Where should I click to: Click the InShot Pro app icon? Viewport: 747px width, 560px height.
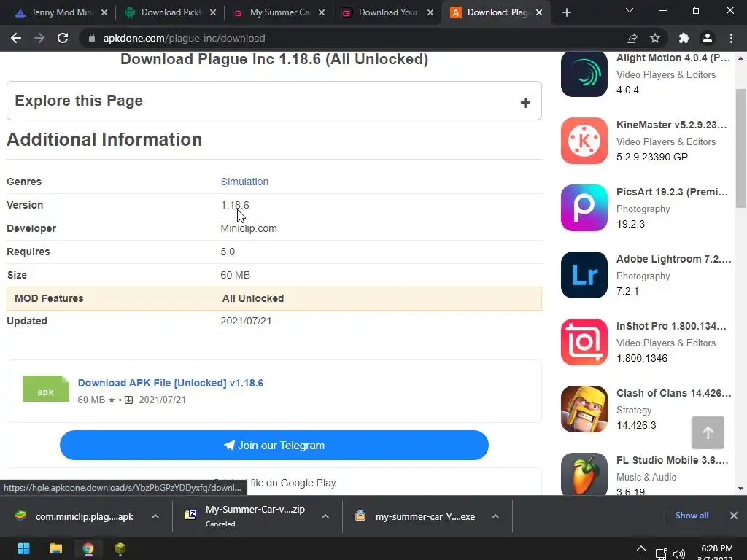click(x=584, y=343)
